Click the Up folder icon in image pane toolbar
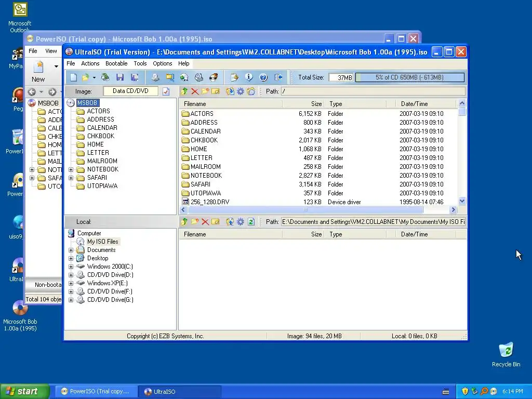Screen dimensions: 532x399 click(184, 91)
